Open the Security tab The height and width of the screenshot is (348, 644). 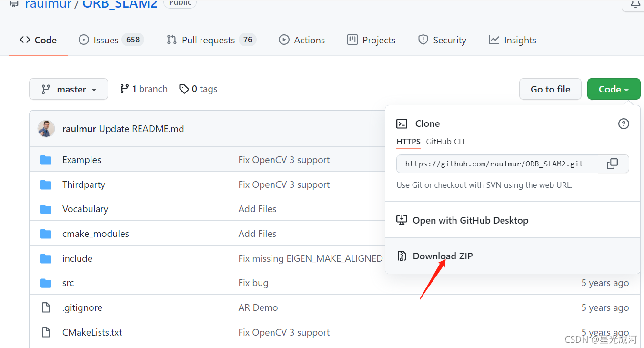pyautogui.click(x=442, y=40)
